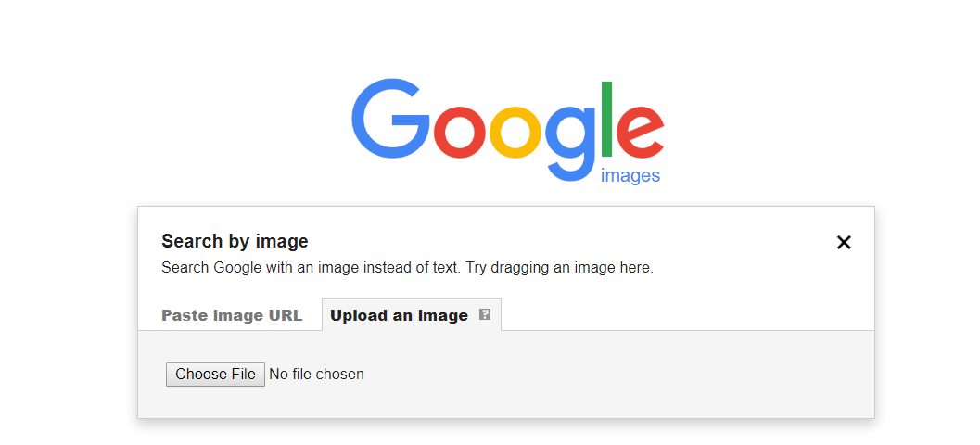
Task: Click the blue capital G in the logo
Action: [390, 119]
